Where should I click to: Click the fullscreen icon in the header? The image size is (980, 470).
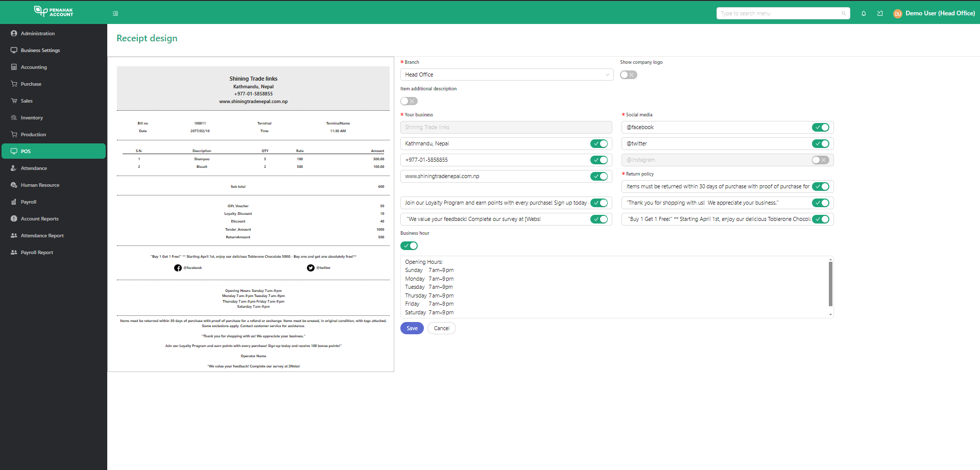(880, 14)
